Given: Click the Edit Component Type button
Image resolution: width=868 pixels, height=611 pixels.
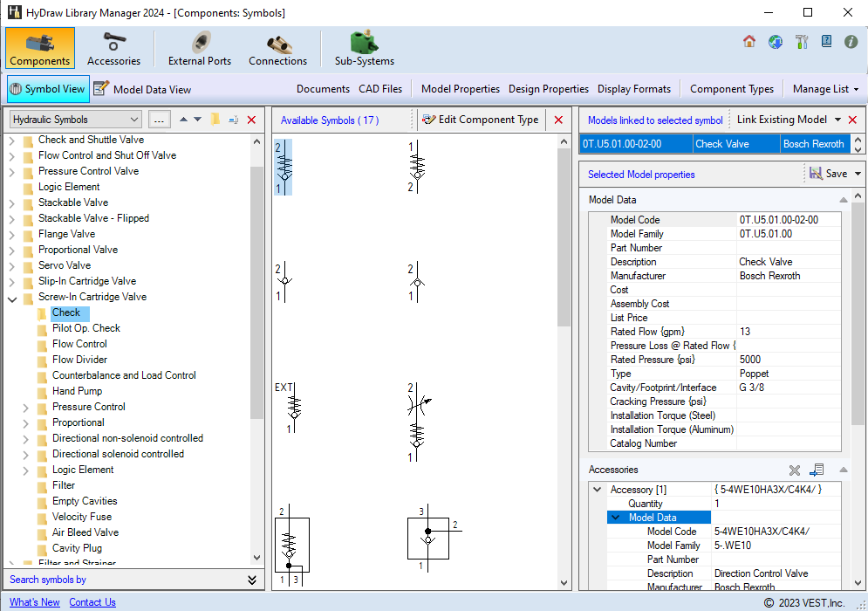Looking at the screenshot, I should point(480,120).
